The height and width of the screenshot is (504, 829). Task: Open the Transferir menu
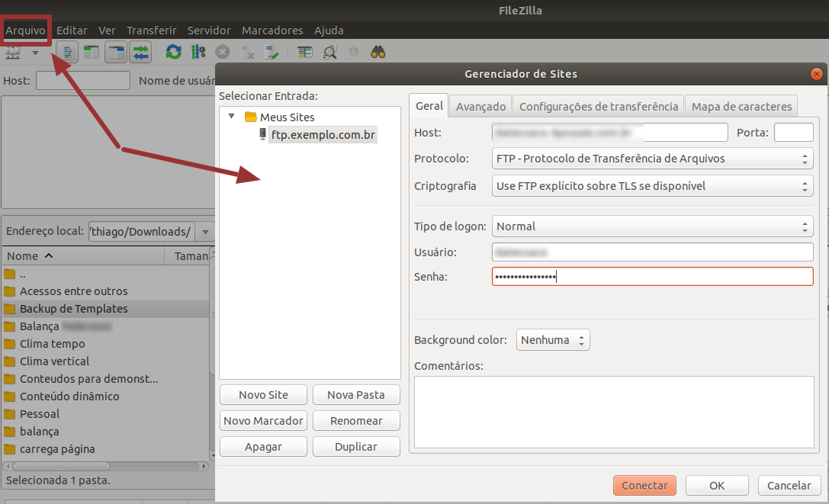pyautogui.click(x=151, y=30)
